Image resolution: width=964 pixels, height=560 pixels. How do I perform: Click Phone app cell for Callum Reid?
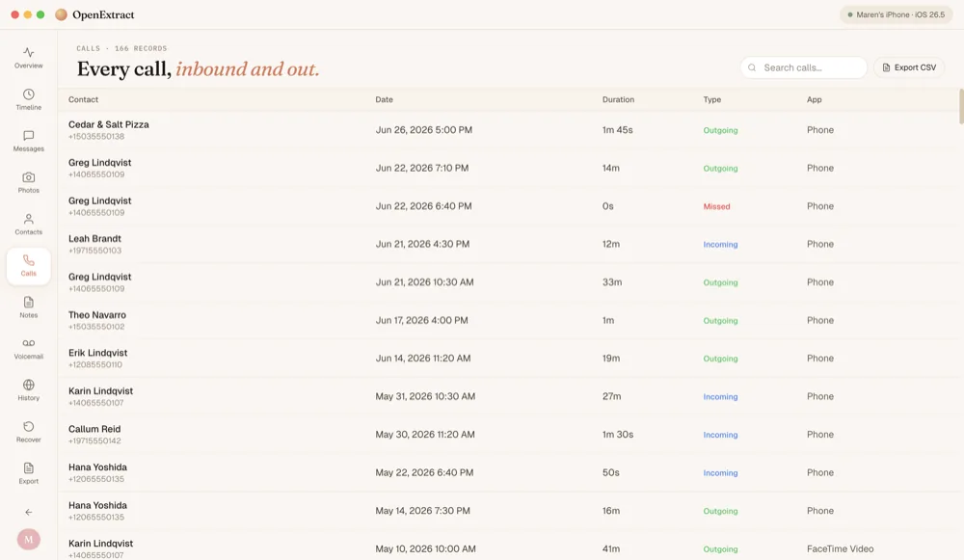click(820, 435)
